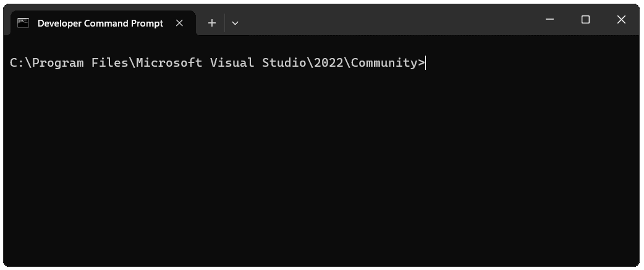The height and width of the screenshot is (270, 644).
Task: Expand the new tab profile dropdown chevron
Action: coord(235,23)
